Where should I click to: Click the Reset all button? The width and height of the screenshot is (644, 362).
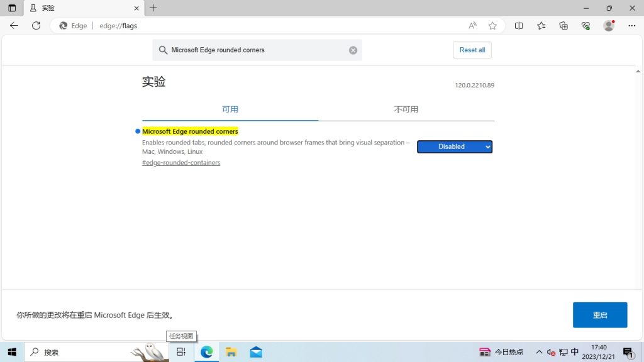[472, 50]
